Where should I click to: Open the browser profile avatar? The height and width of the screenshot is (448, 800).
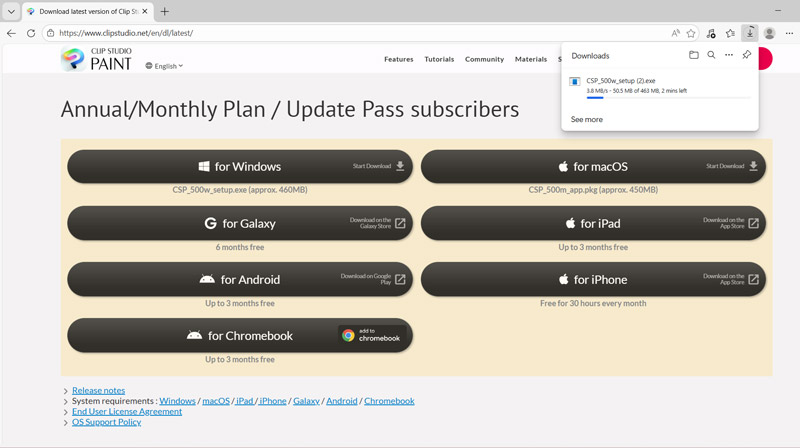click(x=770, y=33)
